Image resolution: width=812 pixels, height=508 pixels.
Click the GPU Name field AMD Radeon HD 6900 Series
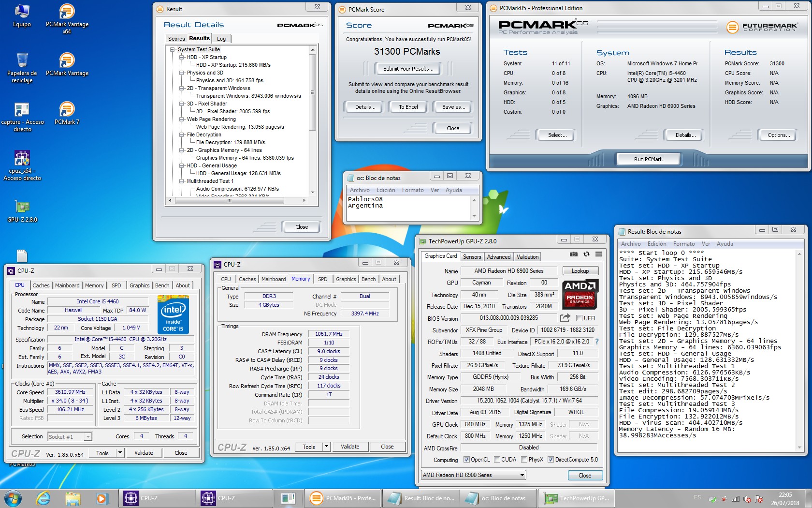pyautogui.click(x=508, y=271)
